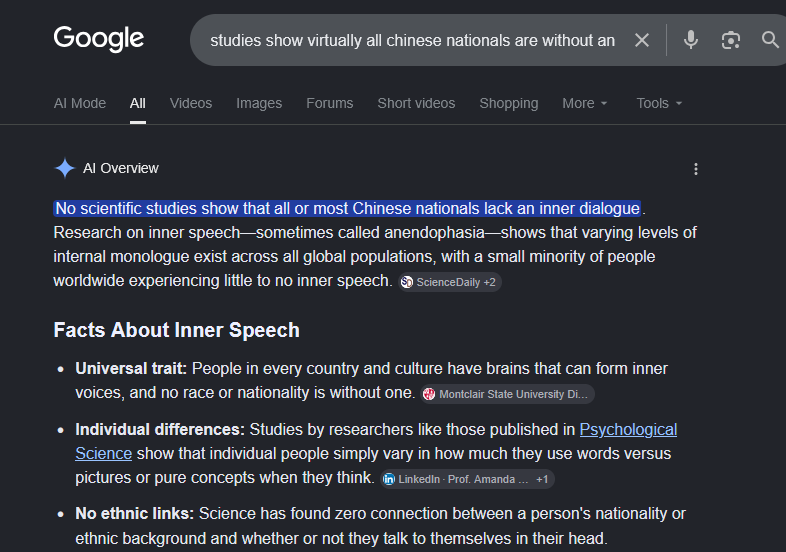Screen dimensions: 786x552
Task: Switch to AI Mode tab
Action: click(x=80, y=103)
